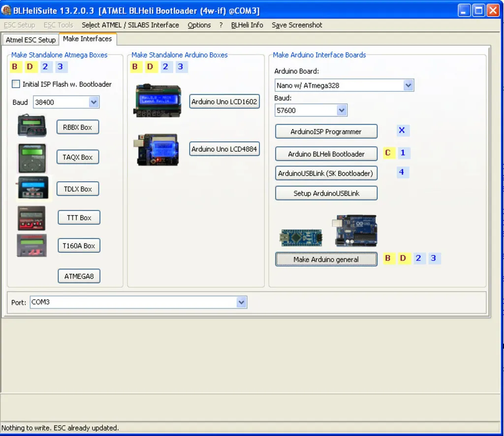Click the Arduino Nano board picture
The image size is (504, 436).
[x=301, y=237]
